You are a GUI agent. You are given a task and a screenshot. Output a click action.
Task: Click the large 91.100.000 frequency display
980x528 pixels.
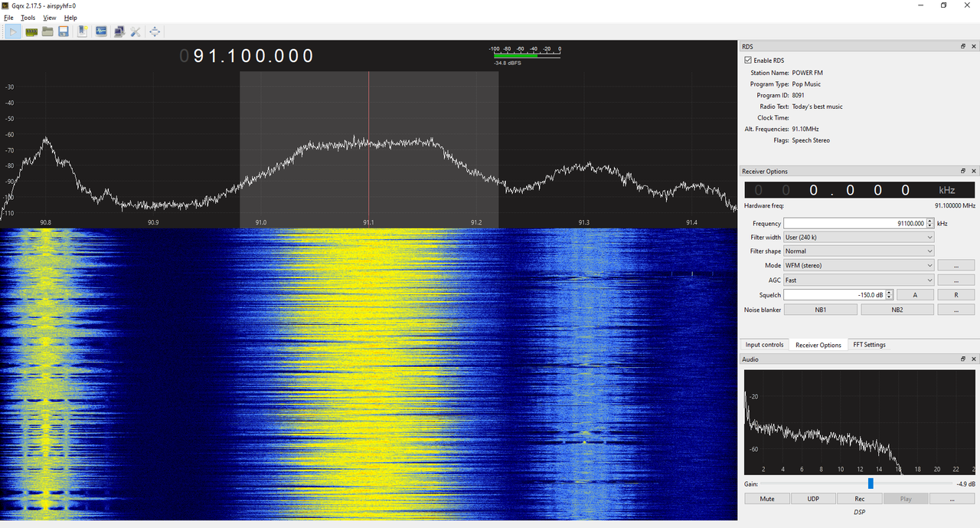[x=247, y=56]
